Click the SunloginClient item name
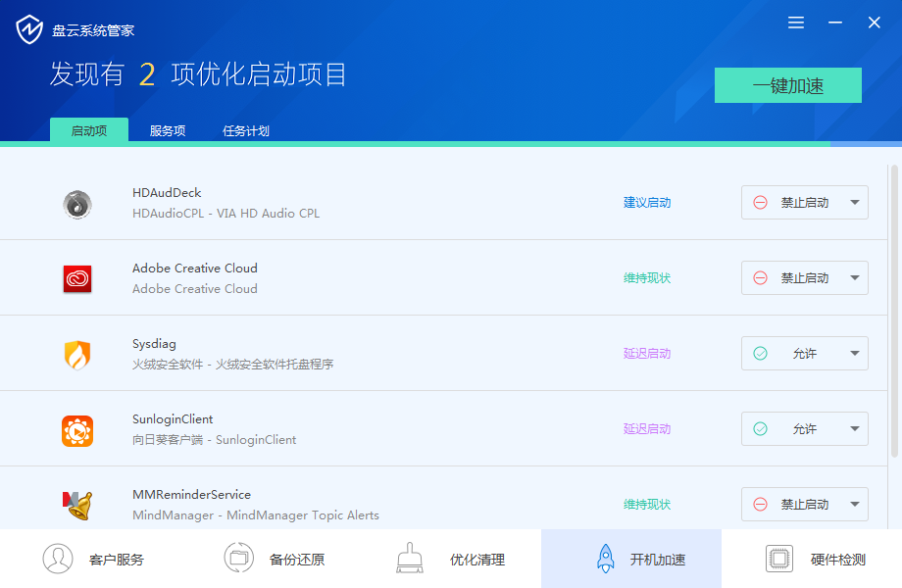902x588 pixels. pos(173,419)
